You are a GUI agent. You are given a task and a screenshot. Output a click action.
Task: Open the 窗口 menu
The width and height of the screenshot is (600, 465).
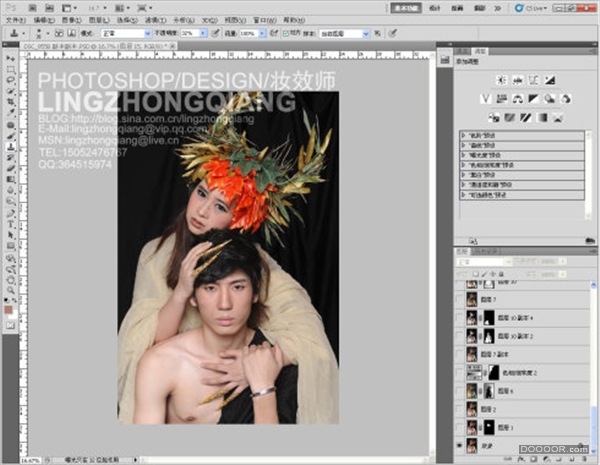pos(265,20)
